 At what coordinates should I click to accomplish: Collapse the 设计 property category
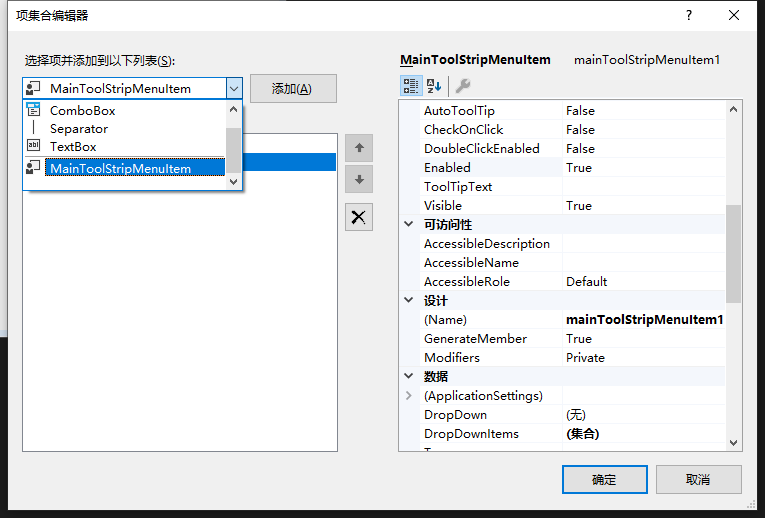pyautogui.click(x=409, y=300)
